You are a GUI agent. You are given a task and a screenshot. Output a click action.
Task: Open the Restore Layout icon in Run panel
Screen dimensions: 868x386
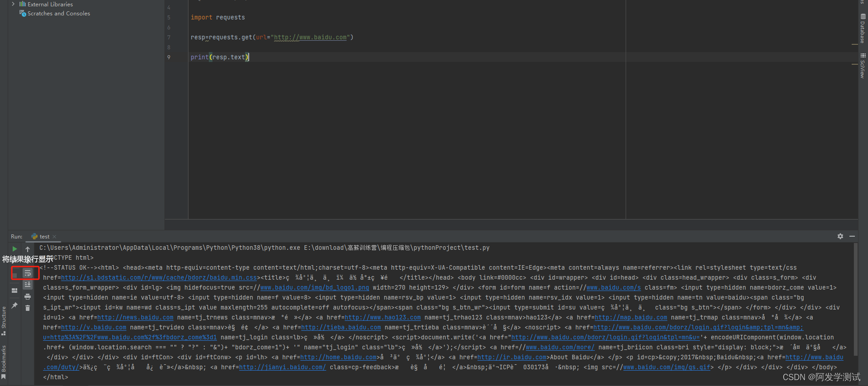tap(14, 291)
